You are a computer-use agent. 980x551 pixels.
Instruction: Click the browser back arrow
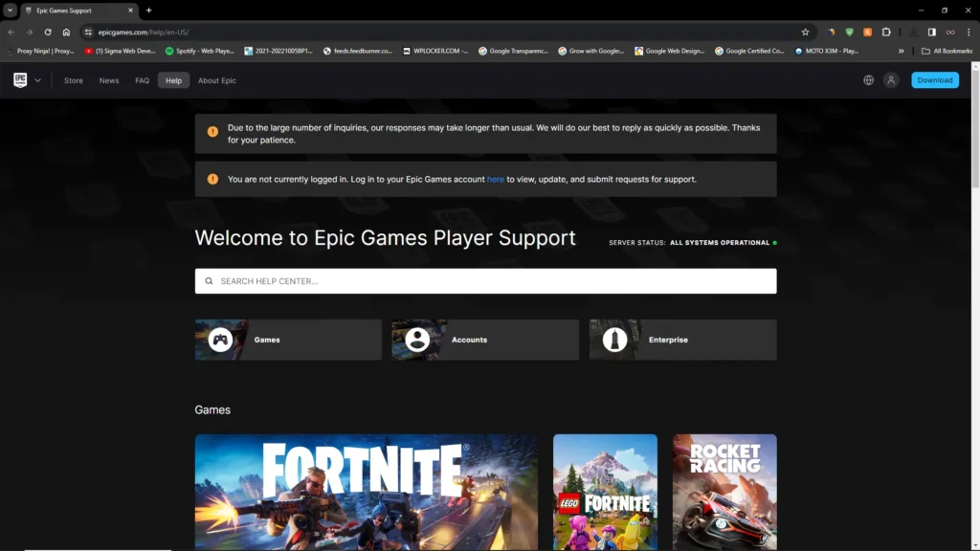[x=11, y=32]
